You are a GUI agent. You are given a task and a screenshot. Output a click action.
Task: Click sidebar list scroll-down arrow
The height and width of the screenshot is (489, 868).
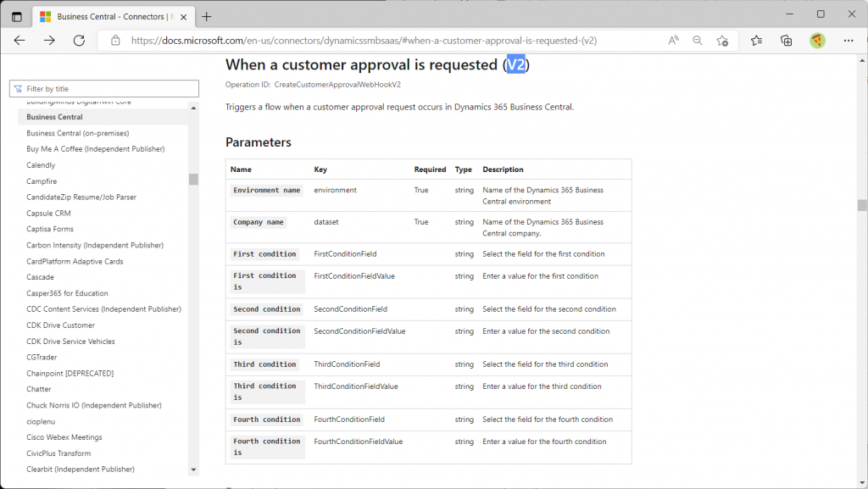click(x=193, y=470)
